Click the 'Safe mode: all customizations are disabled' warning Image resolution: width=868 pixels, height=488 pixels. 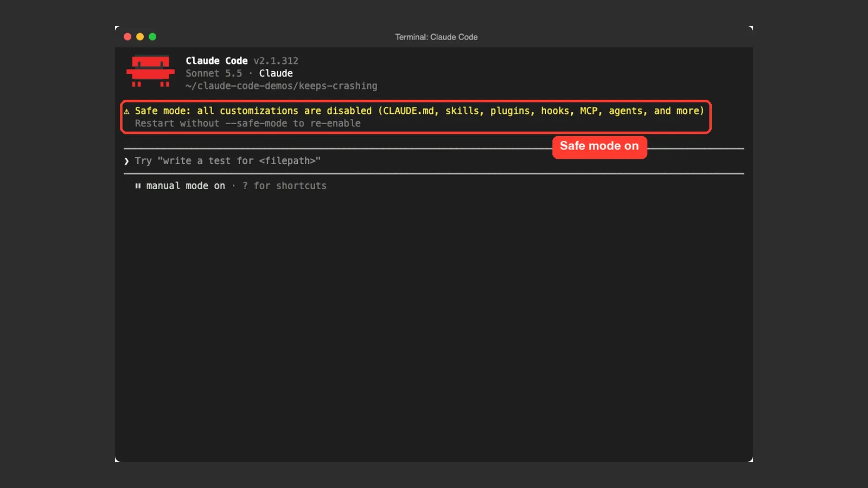coord(419,111)
